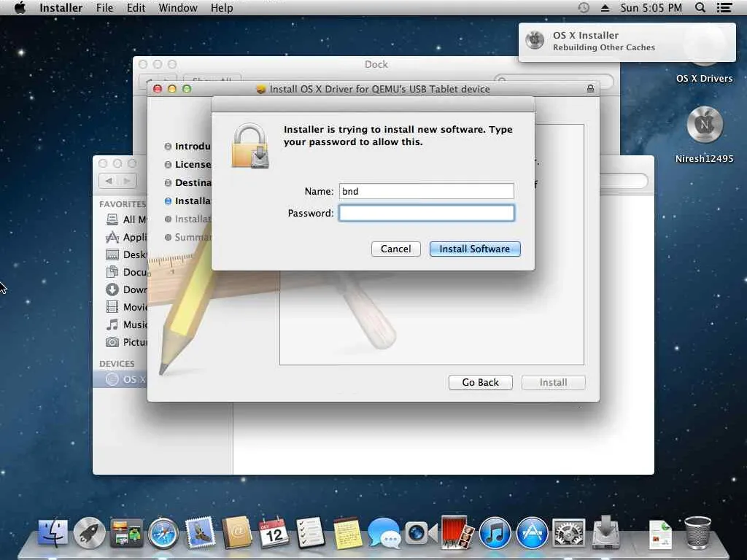Screen dimensions: 747x560
Task: Open the Help menu
Action: coord(222,7)
